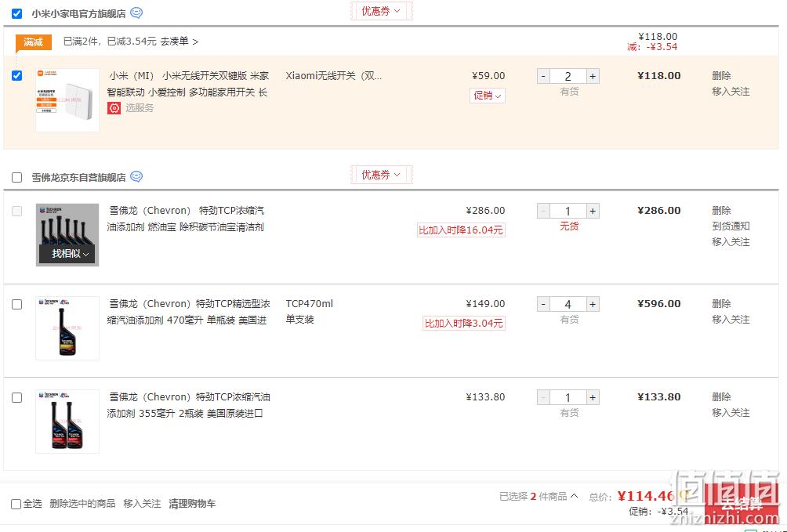Open the 特劲TCP浓缩汽油添加剂 燃油宝 product title
The width and height of the screenshot is (787, 532).
click(x=186, y=219)
